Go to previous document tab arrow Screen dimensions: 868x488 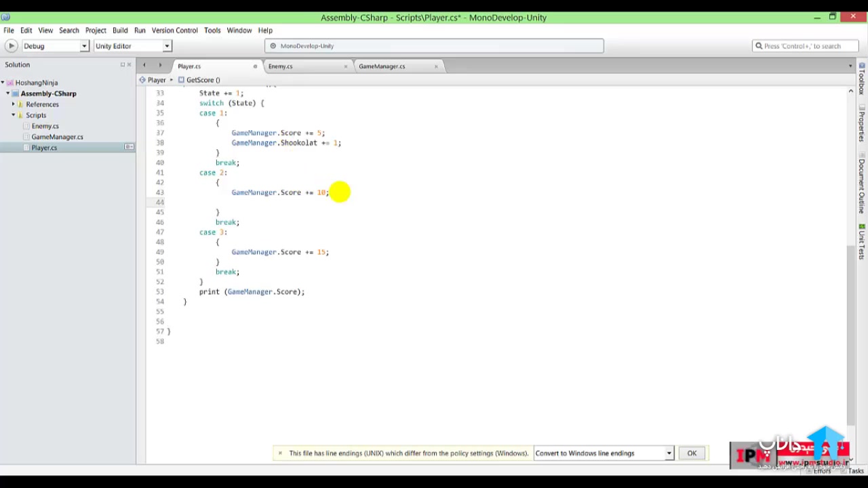(144, 66)
